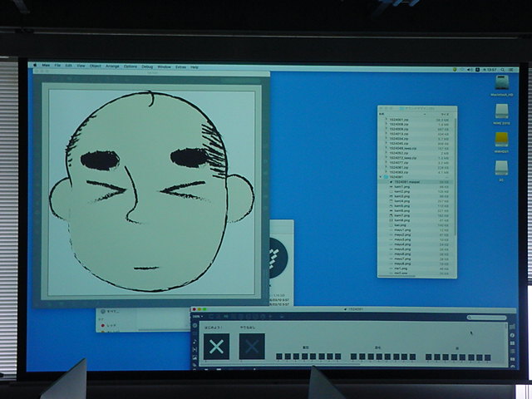
Task: Select kami1.png in Finder list
Action: (x=402, y=186)
